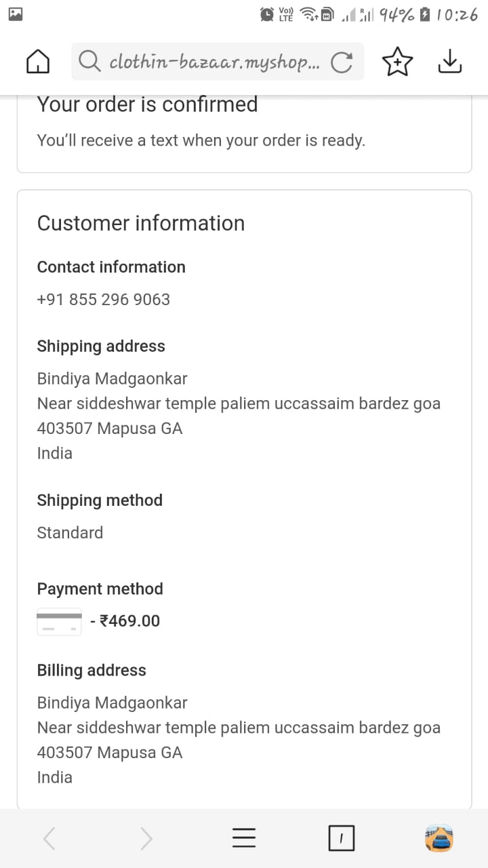Tap the phone number +91 855 296 9063

pyautogui.click(x=104, y=300)
